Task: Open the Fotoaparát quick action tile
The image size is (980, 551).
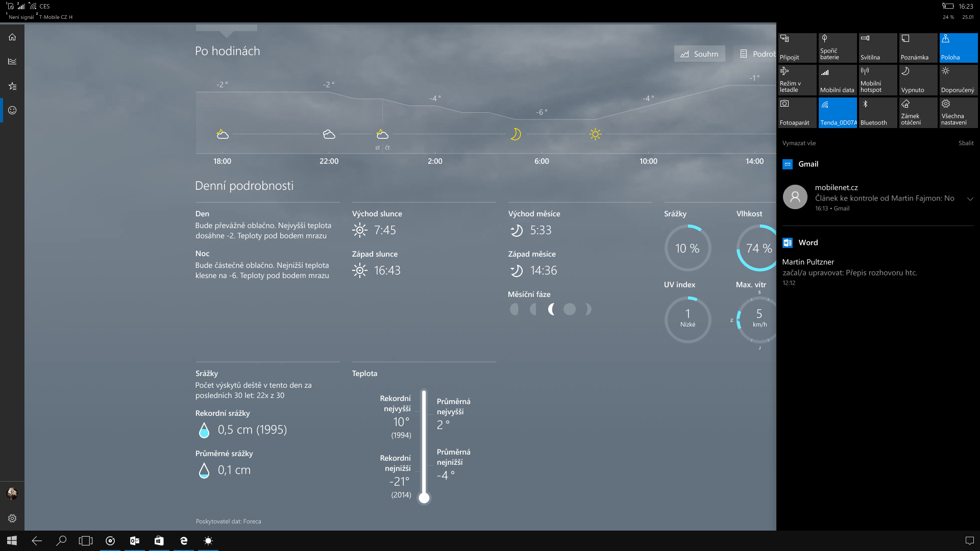Action: pyautogui.click(x=797, y=112)
